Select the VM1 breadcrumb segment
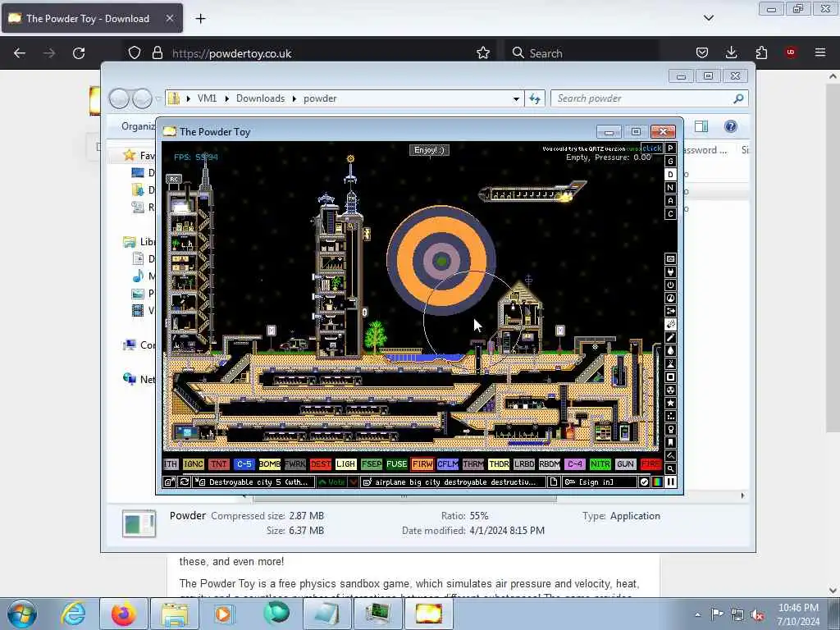 coord(207,98)
